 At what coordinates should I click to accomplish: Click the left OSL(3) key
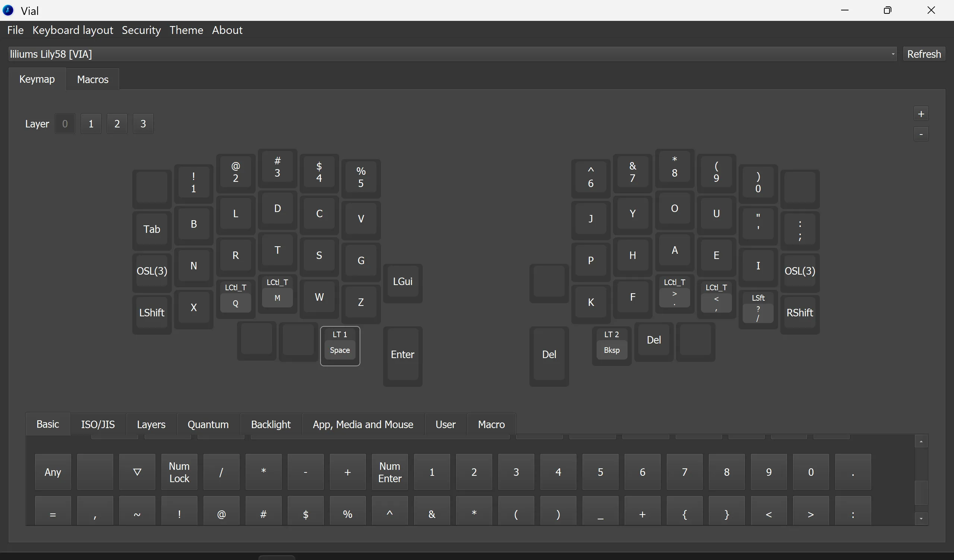(152, 271)
